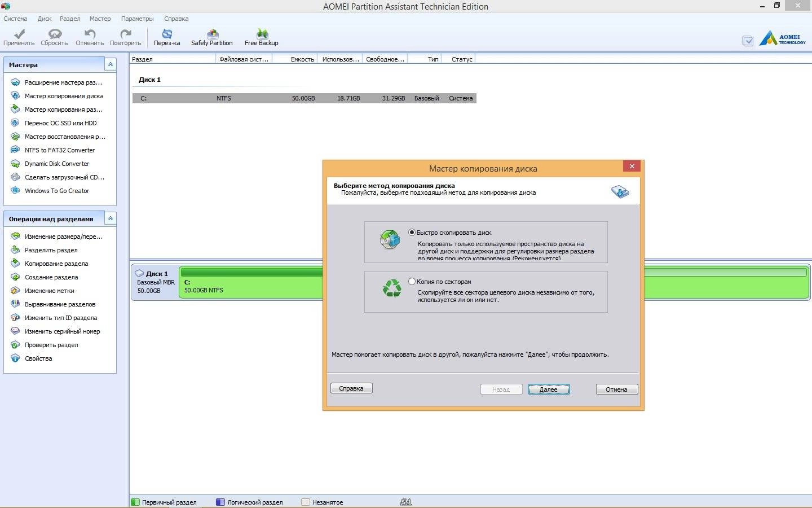
Task: Click the Выравнивание разделов icon
Action: pos(15,304)
